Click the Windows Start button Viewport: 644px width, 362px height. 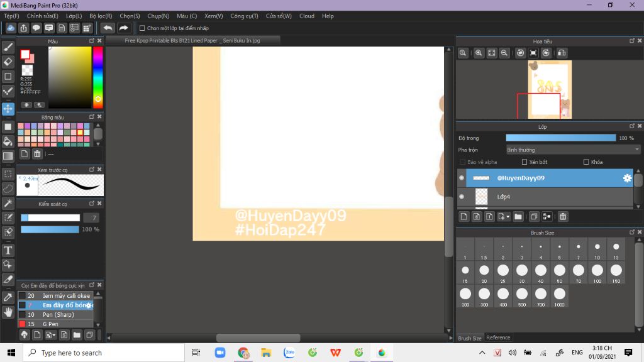pos(11,353)
